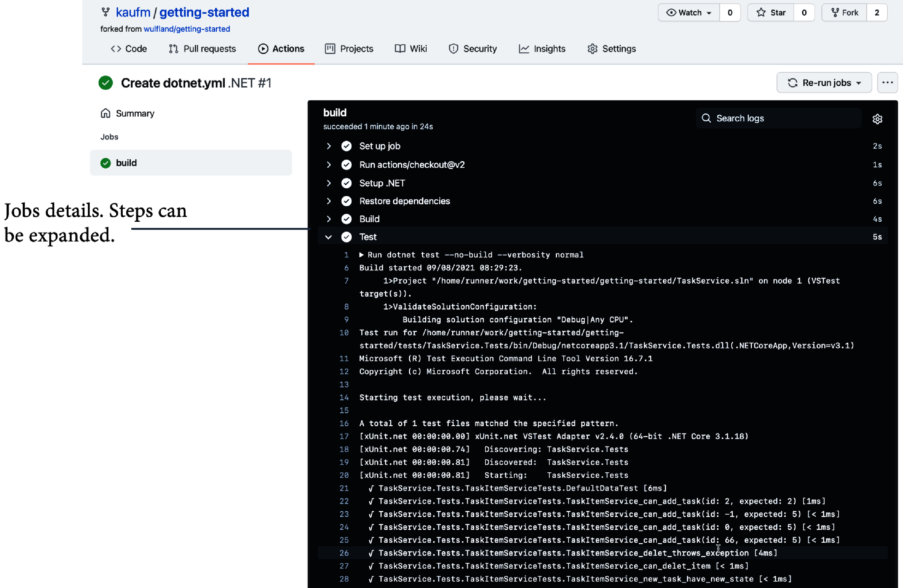
Task: Click the Restore dependencies step title
Action: pyautogui.click(x=405, y=201)
